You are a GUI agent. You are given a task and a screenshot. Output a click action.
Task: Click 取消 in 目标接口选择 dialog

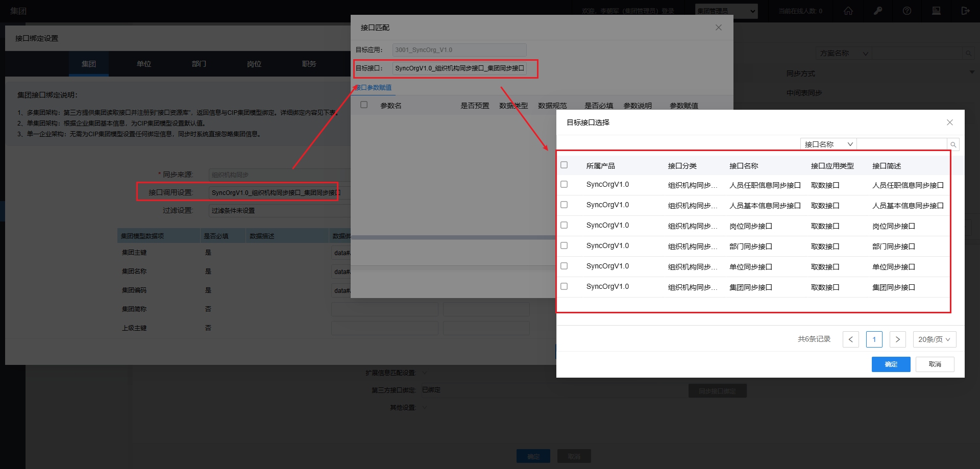(x=935, y=364)
